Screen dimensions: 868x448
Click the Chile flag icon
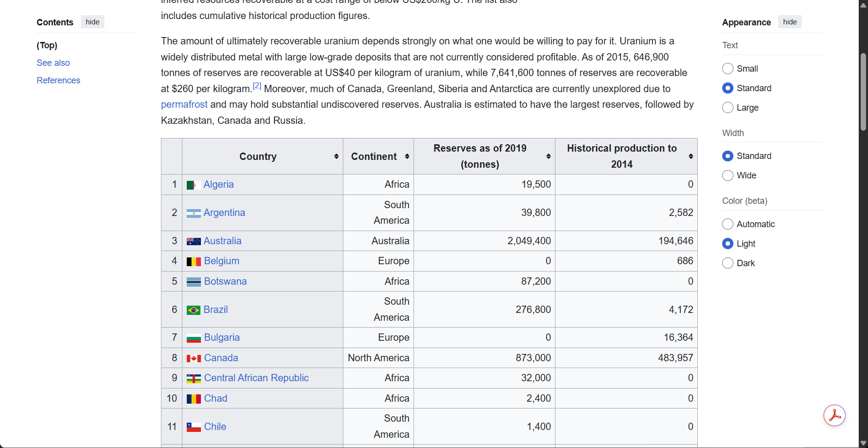point(194,427)
